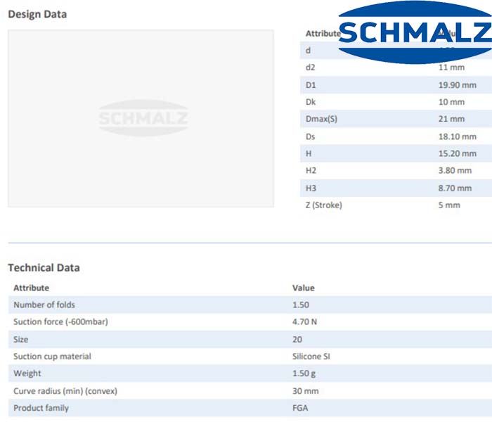This screenshot has height=448, width=492.
Task: Click the Value header in Technical Data table
Action: (304, 288)
